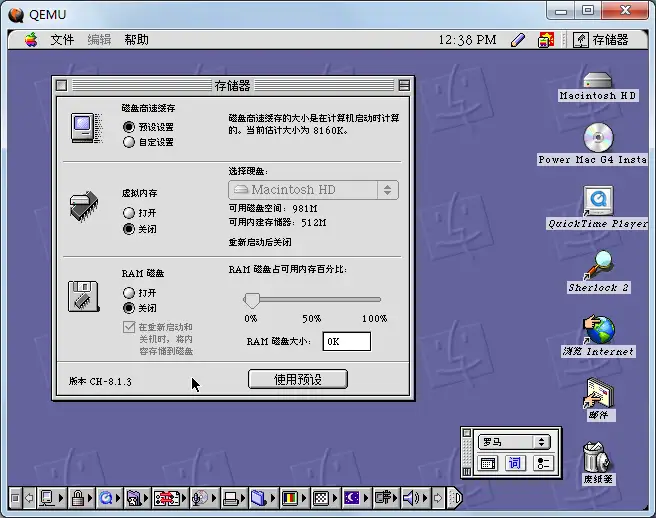The image size is (656, 518).
Task: Open the AppleTalk computer control strip module
Action: (x=47, y=498)
